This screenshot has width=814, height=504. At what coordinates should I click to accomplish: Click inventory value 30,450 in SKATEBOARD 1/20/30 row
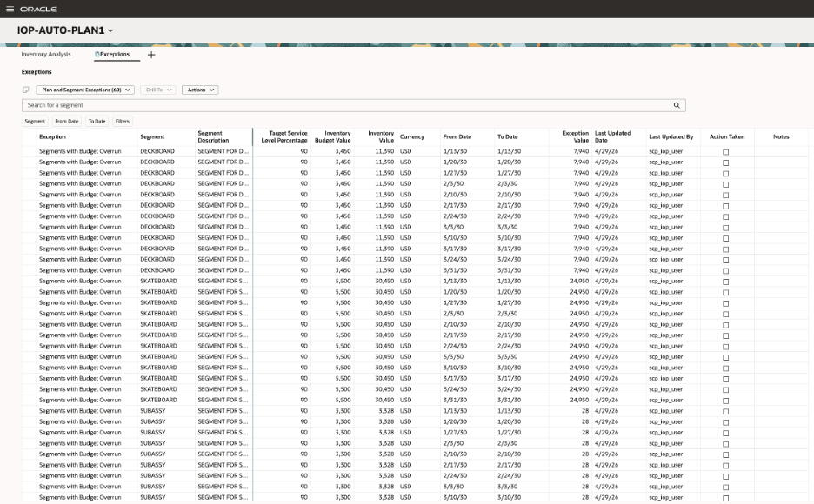click(384, 292)
